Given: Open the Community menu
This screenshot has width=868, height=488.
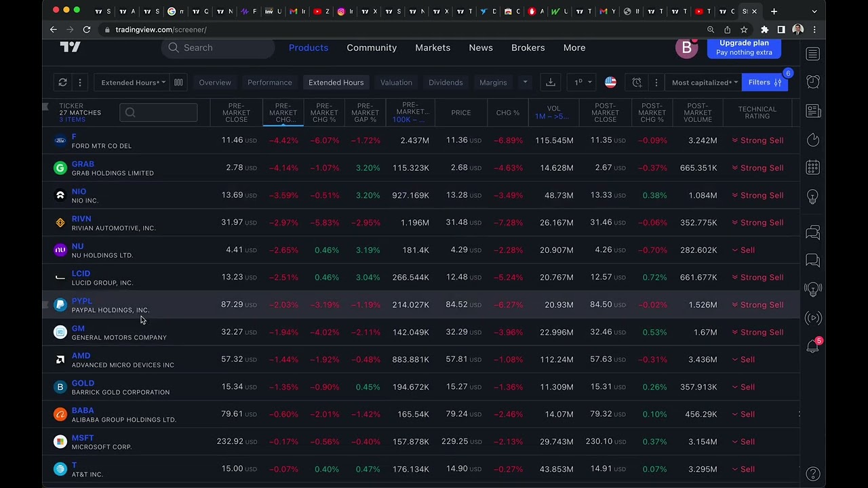Looking at the screenshot, I should pos(372,47).
